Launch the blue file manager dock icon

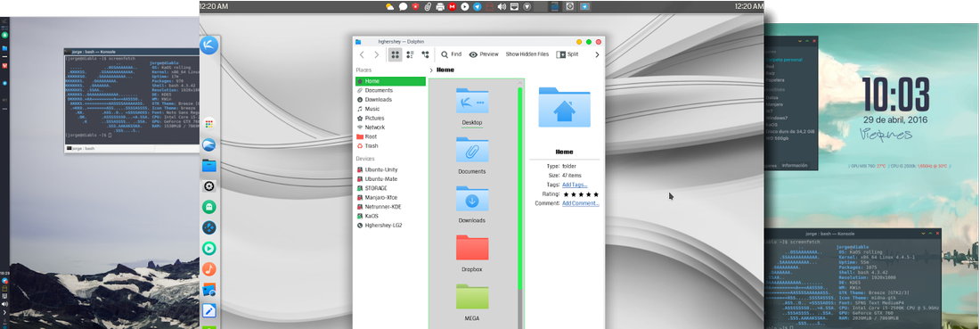[x=208, y=166]
